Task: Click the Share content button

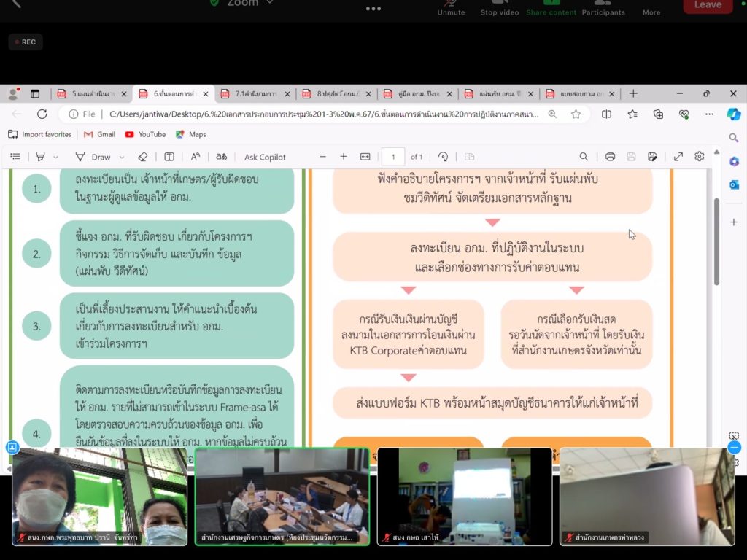Action: point(551,8)
